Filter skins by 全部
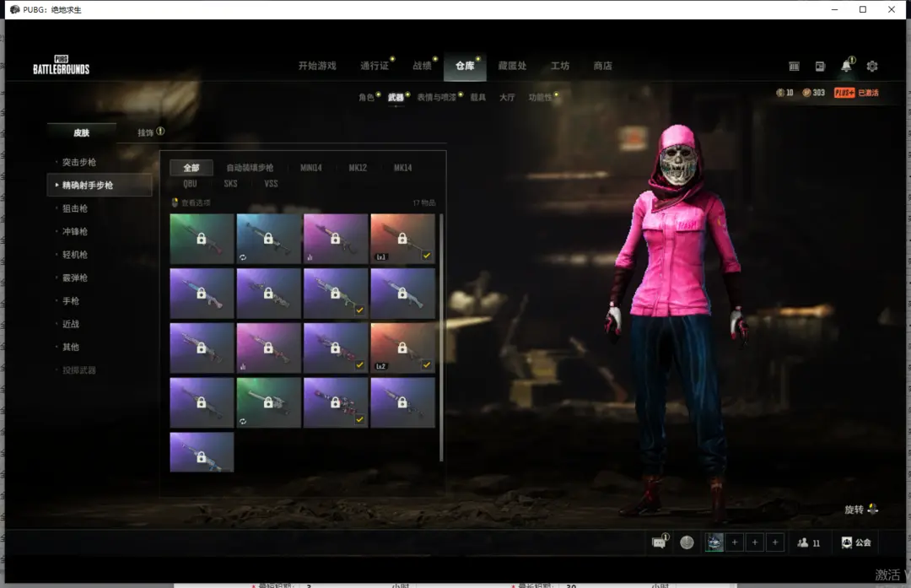This screenshot has width=911, height=588. [x=191, y=167]
